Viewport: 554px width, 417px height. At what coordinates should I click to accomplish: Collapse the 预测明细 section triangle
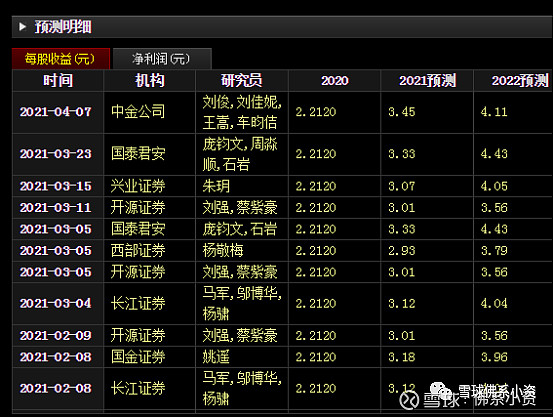23,27
